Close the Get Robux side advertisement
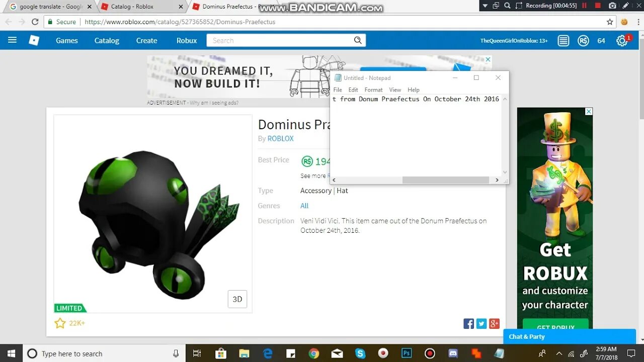Screen dimensions: 644x362 589,112
